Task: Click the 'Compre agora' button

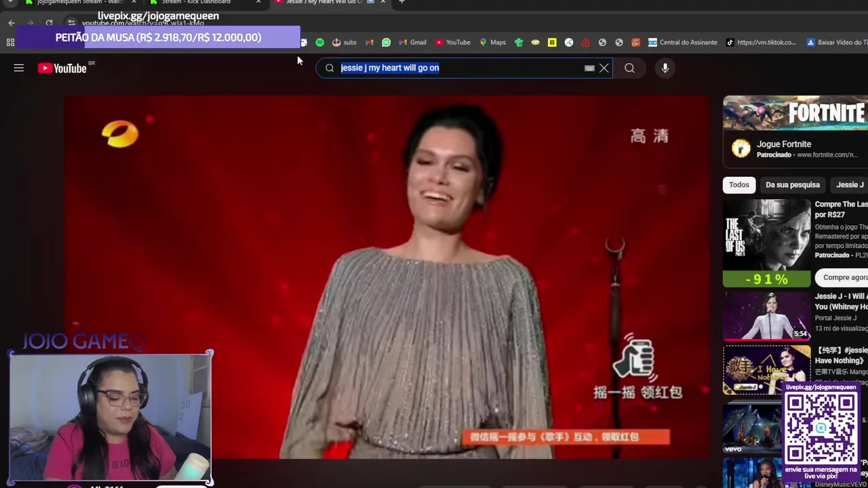Action: point(843,277)
